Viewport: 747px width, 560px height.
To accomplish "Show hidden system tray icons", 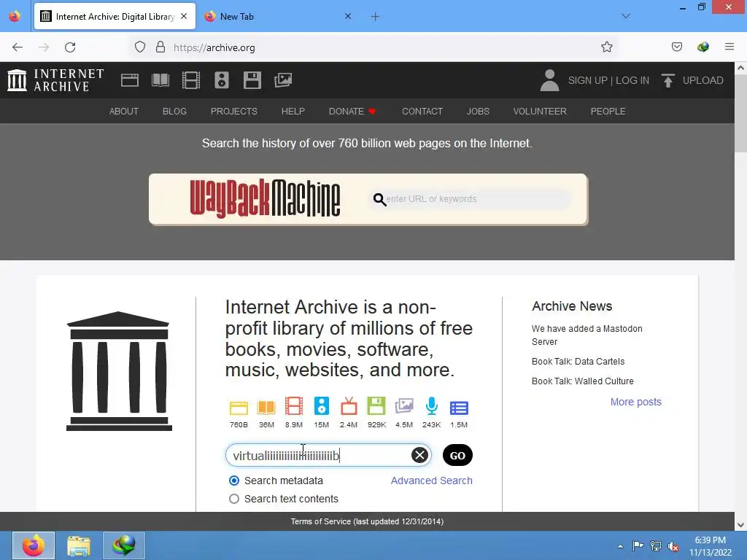I will (x=620, y=545).
